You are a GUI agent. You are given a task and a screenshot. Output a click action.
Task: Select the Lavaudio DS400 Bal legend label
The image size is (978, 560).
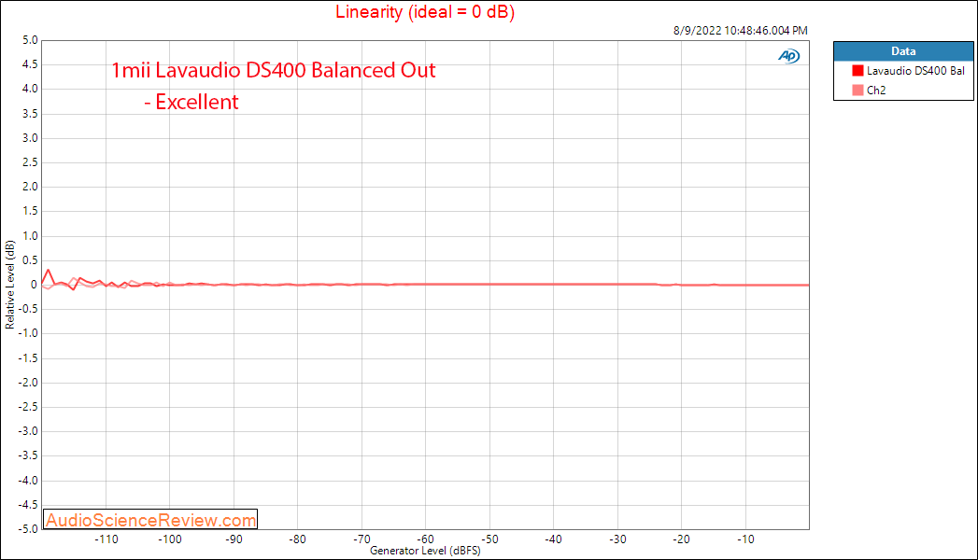pos(915,71)
